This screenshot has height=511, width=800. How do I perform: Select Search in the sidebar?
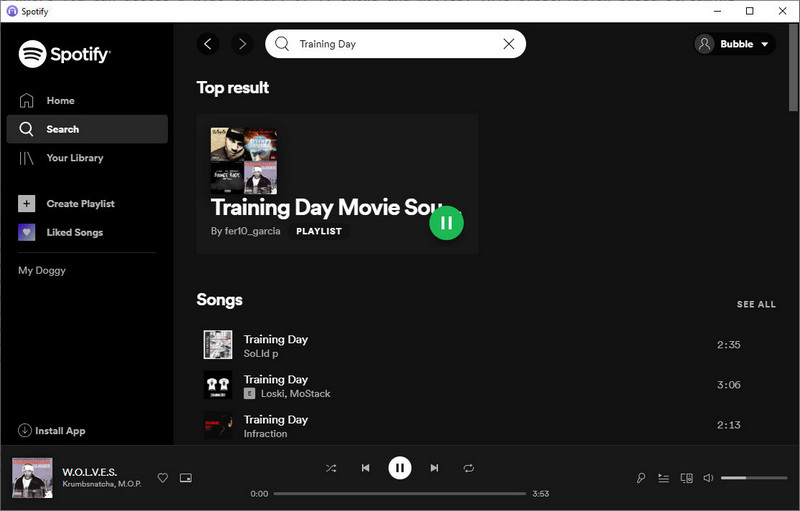click(x=87, y=129)
